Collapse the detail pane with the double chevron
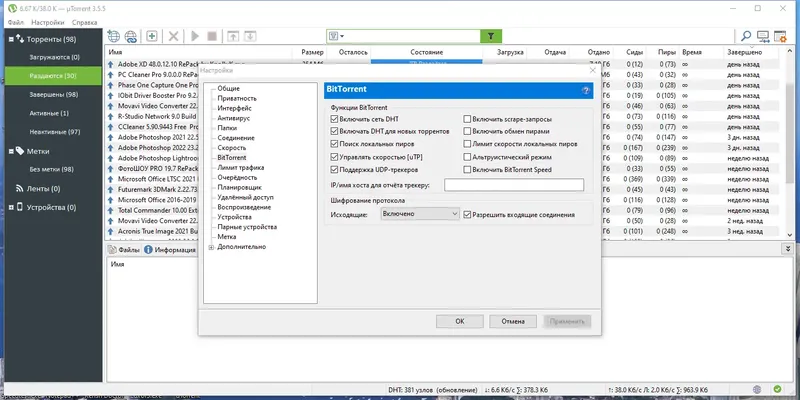 click(x=787, y=248)
